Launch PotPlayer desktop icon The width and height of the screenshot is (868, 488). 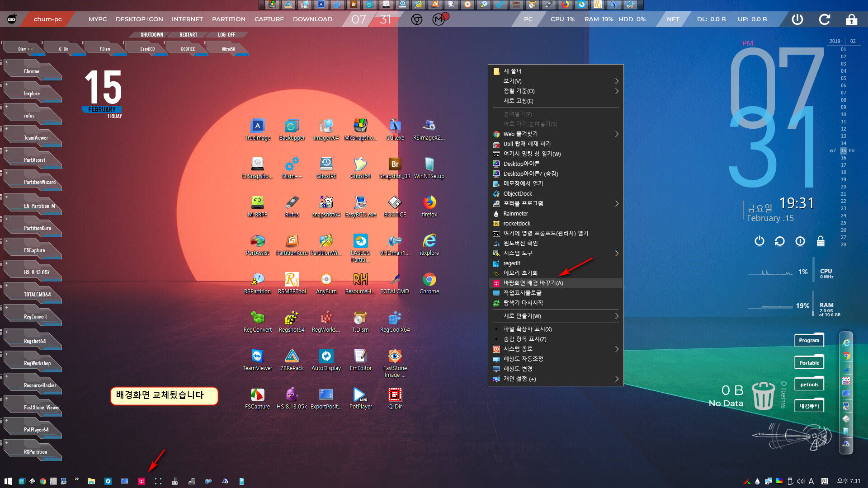pyautogui.click(x=360, y=399)
